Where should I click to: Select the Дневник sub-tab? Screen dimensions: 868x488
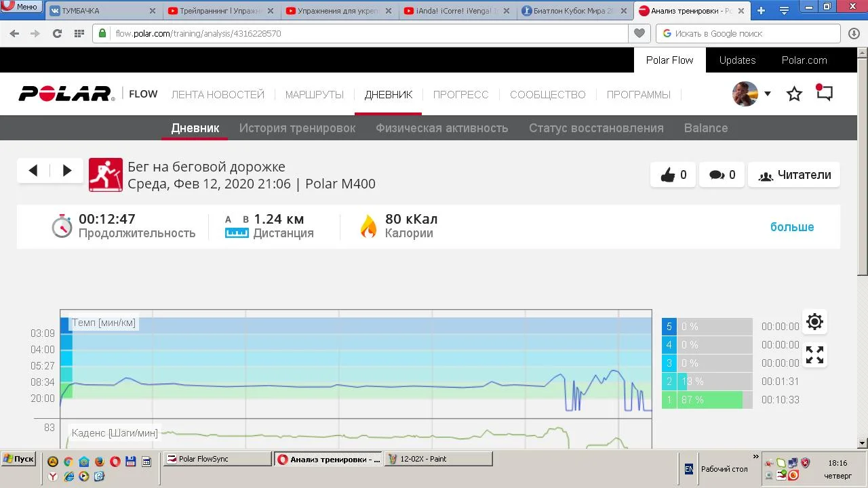195,127
